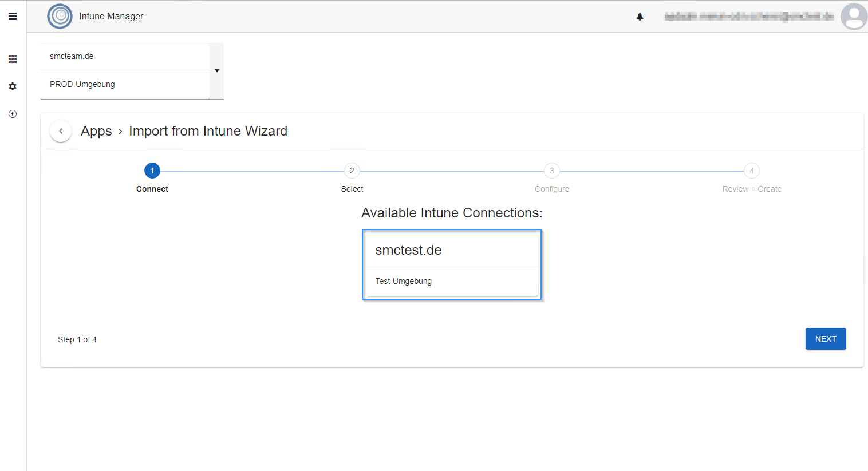
Task: Open the user account avatar
Action: point(854,16)
